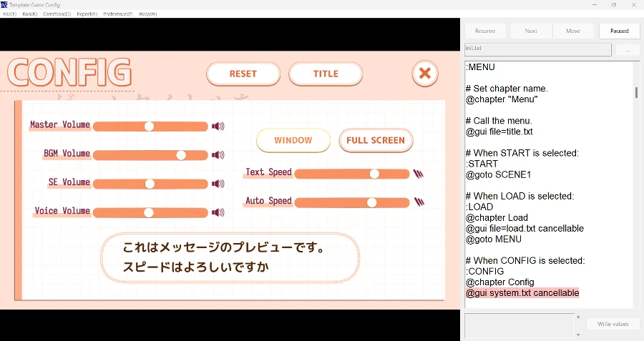This screenshot has height=341, width=644.
Task: Open the Export menu
Action: coord(87,14)
